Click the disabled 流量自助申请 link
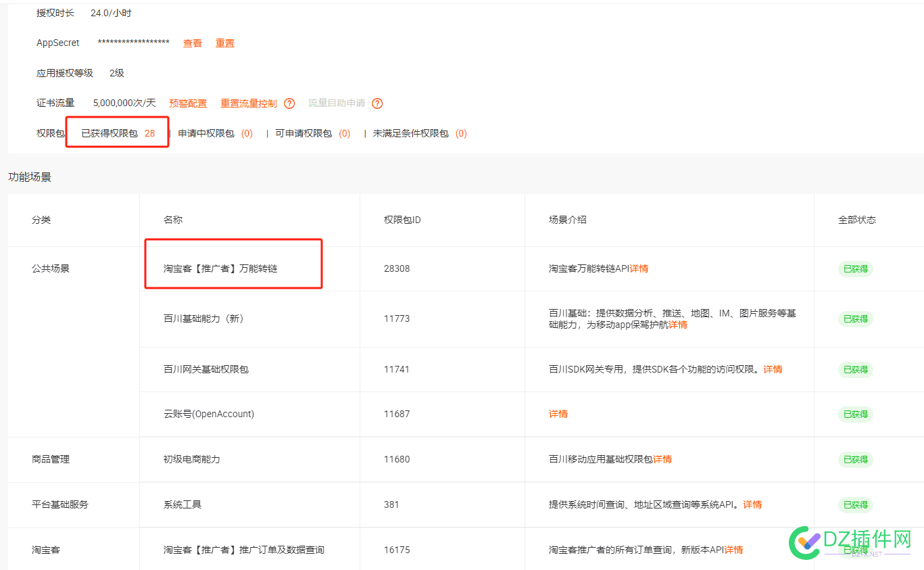The height and width of the screenshot is (570, 924). [x=337, y=103]
